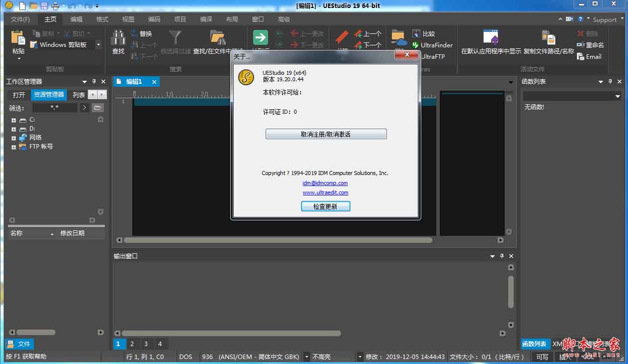Click the New file icon in quick access
Screen dimensions: 628x364
pos(23,6)
